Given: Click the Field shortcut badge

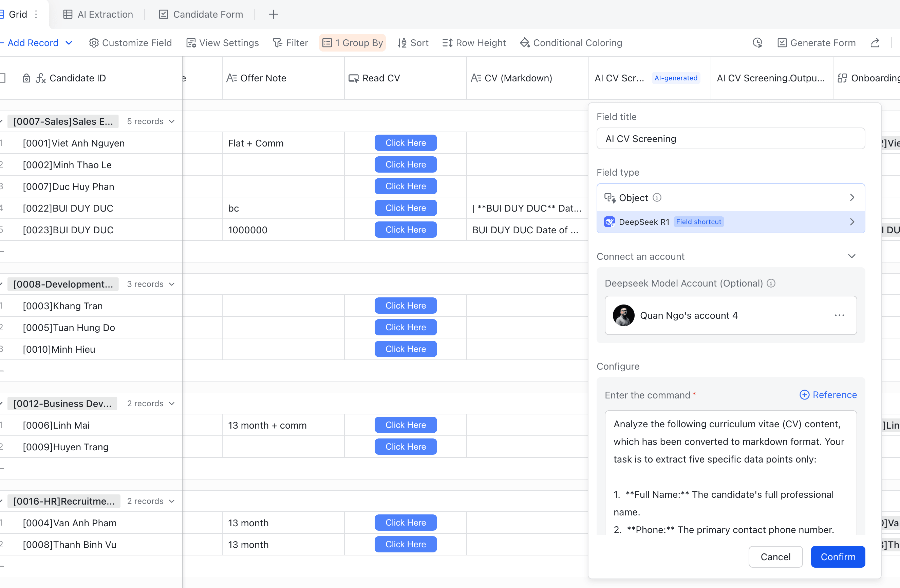Looking at the screenshot, I should (698, 222).
